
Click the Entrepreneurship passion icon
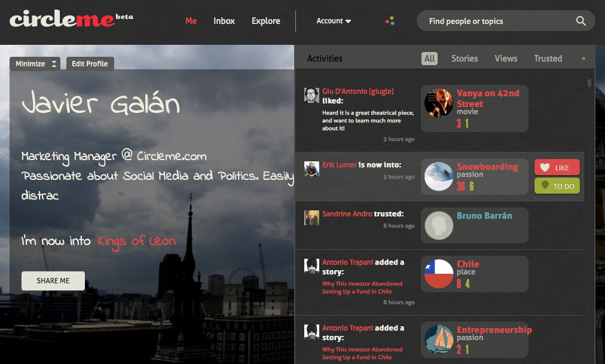[438, 339]
